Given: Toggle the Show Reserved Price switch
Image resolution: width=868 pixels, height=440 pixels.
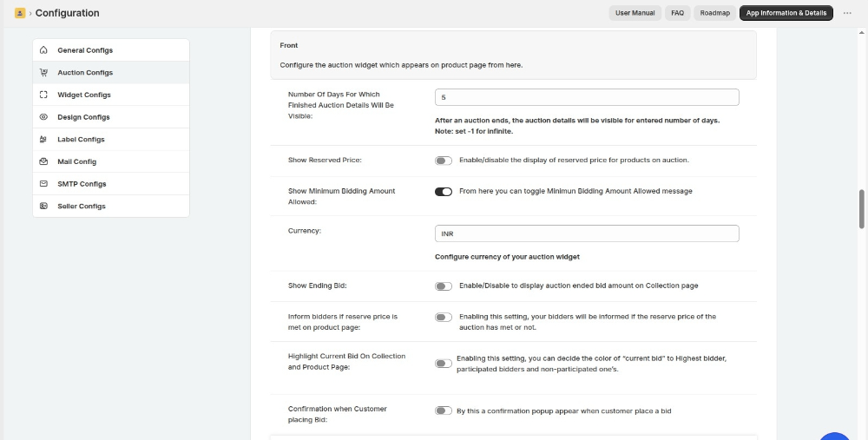Looking at the screenshot, I should coord(444,161).
